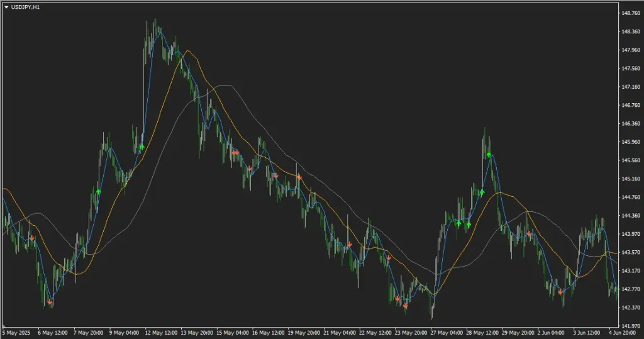Click the 142.770 price level label
Screen dimensions: 644x339
click(631, 289)
